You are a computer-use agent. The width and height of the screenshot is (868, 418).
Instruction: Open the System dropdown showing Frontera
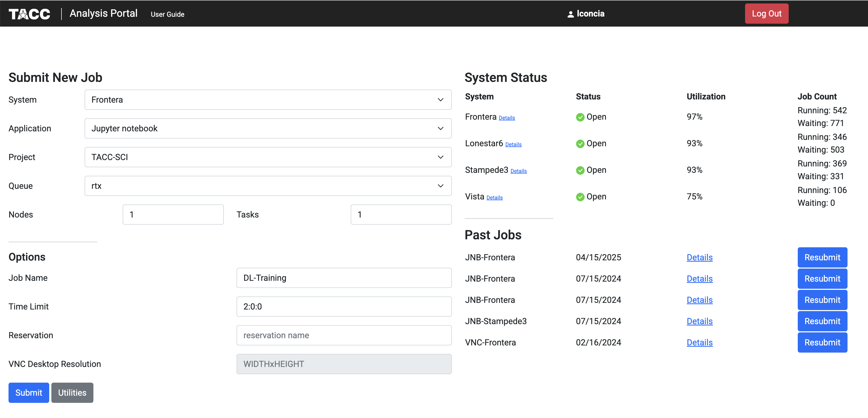(268, 100)
